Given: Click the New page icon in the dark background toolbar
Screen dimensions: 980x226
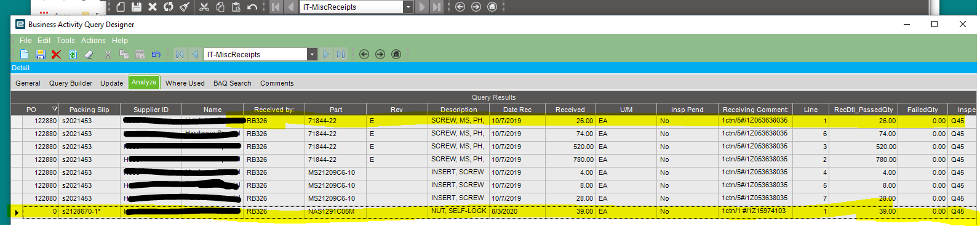Looking at the screenshot, I should [x=121, y=7].
